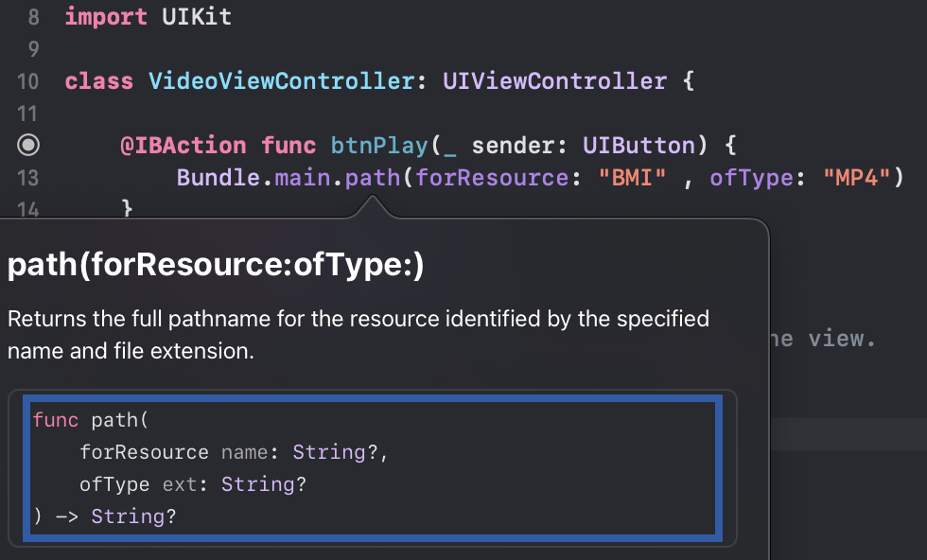
Task: Click line number 10 in the gutter
Action: [x=28, y=81]
